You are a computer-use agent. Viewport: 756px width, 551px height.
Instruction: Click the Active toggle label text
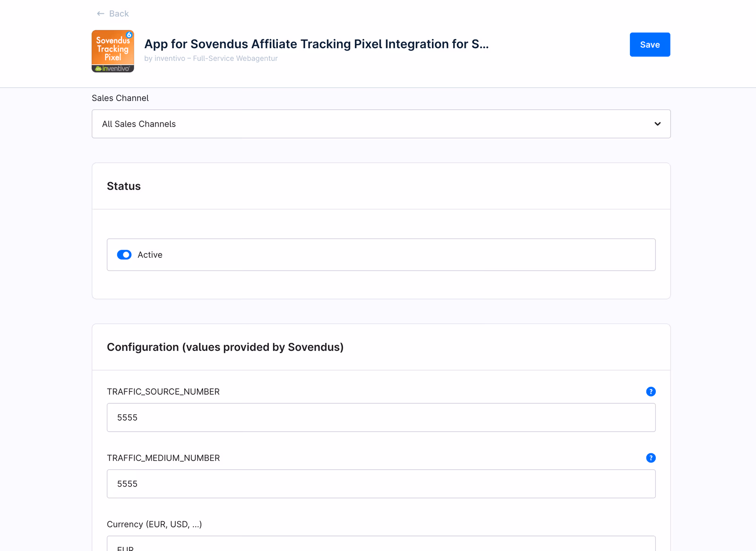[x=150, y=255]
